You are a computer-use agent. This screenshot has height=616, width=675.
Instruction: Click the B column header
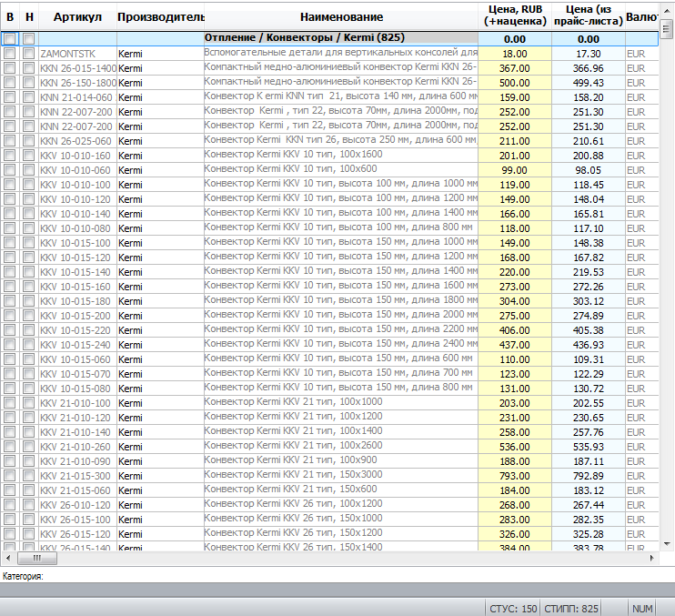[x=10, y=16]
